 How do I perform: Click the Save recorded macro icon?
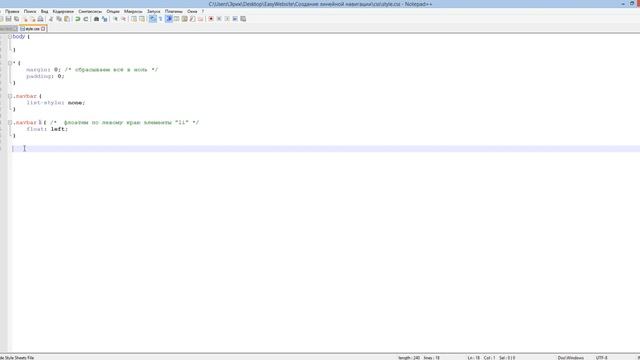[243, 19]
